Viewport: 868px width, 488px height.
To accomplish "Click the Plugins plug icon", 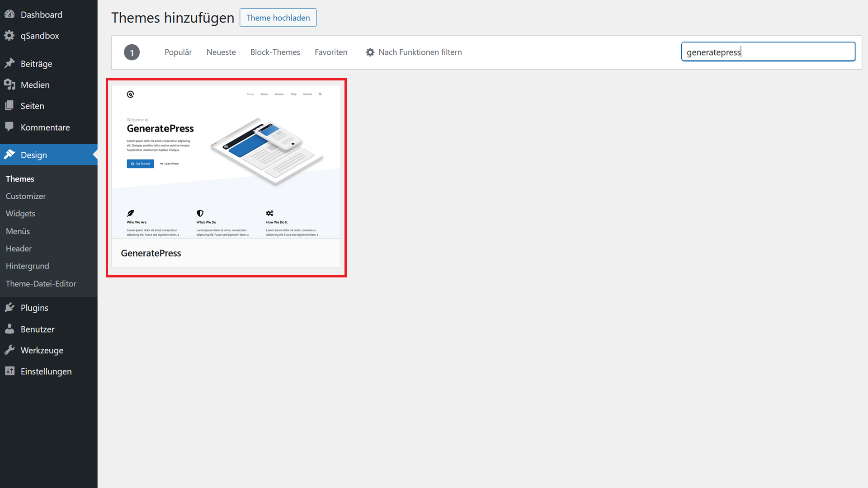I will coord(9,307).
